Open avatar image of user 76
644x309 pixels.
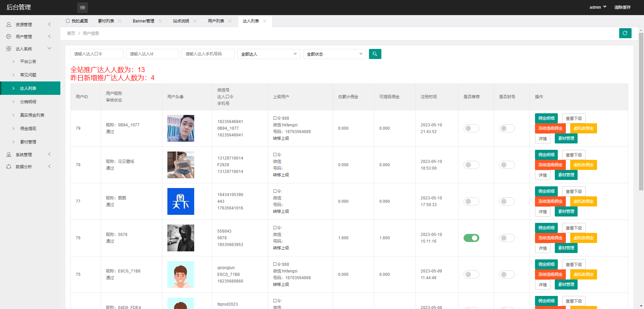click(181, 238)
